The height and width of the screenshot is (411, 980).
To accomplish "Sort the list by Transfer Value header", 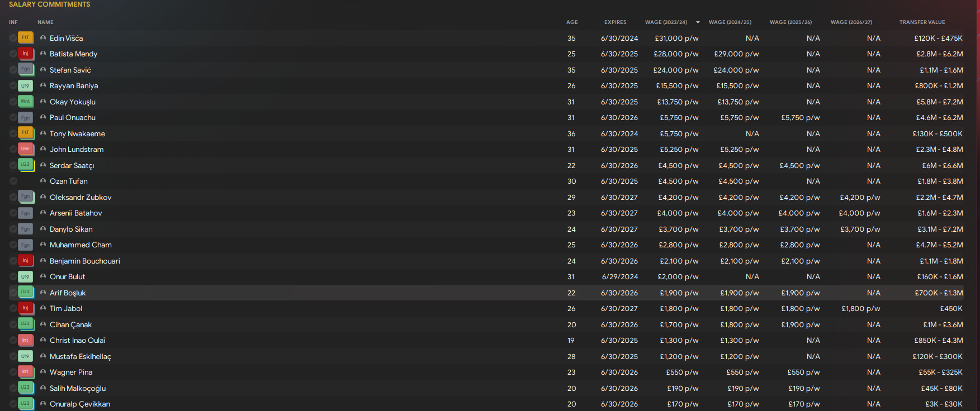I will coord(922,22).
